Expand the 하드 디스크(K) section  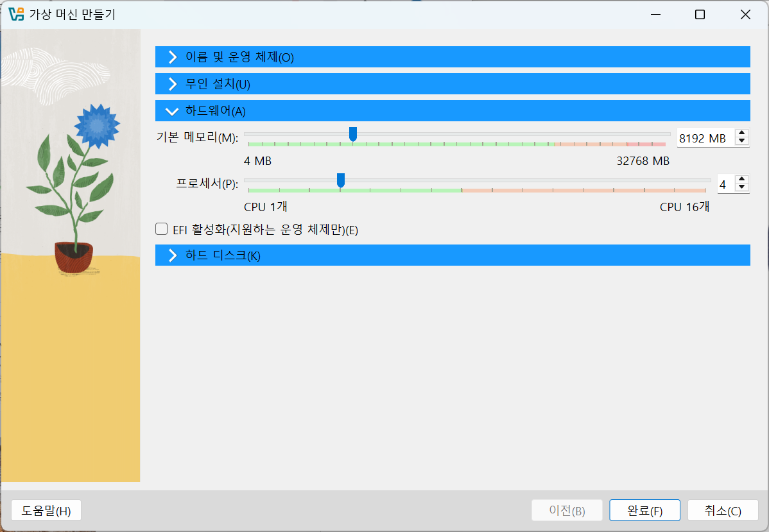point(452,255)
